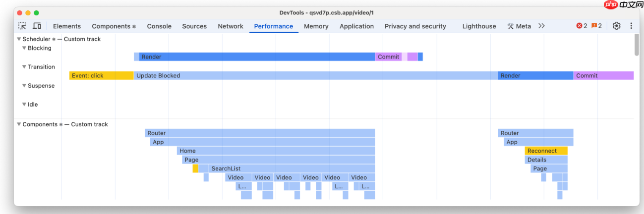
Task: Click the vertical scrollbar thumb
Action: point(637,45)
